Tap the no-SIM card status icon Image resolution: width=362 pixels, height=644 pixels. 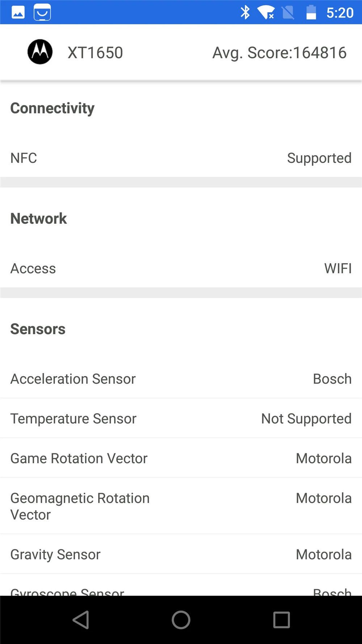[x=288, y=13]
